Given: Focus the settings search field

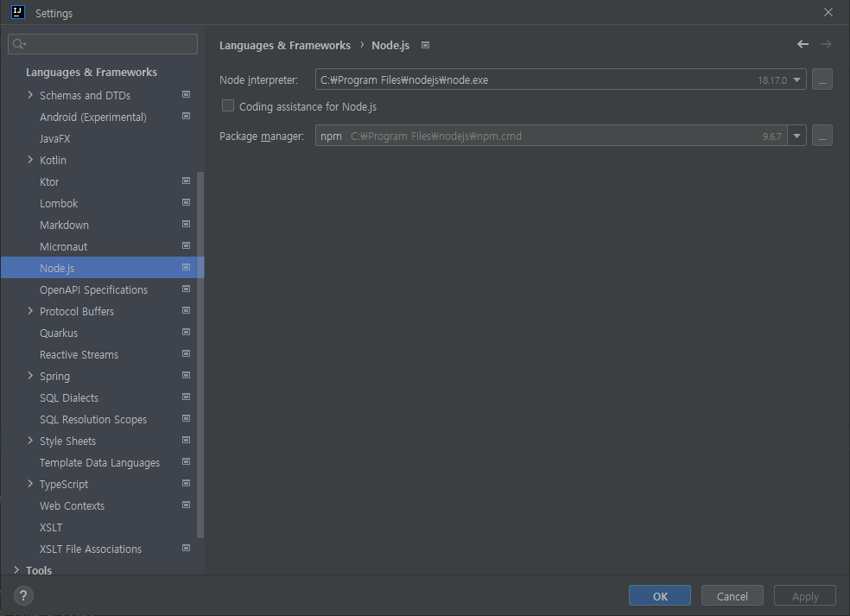Looking at the screenshot, I should [103, 44].
